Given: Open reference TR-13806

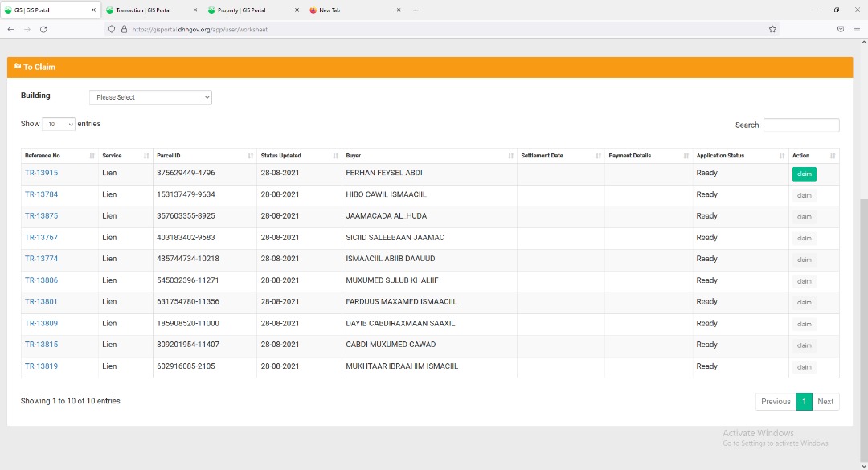Looking at the screenshot, I should pyautogui.click(x=42, y=280).
